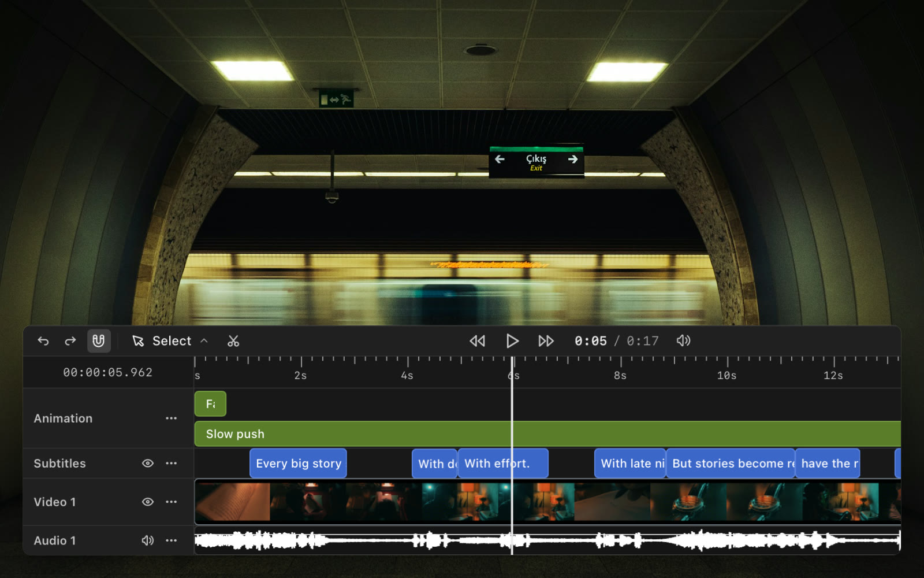The width and height of the screenshot is (924, 578).
Task: Click the redo arrow icon
Action: [x=70, y=341]
